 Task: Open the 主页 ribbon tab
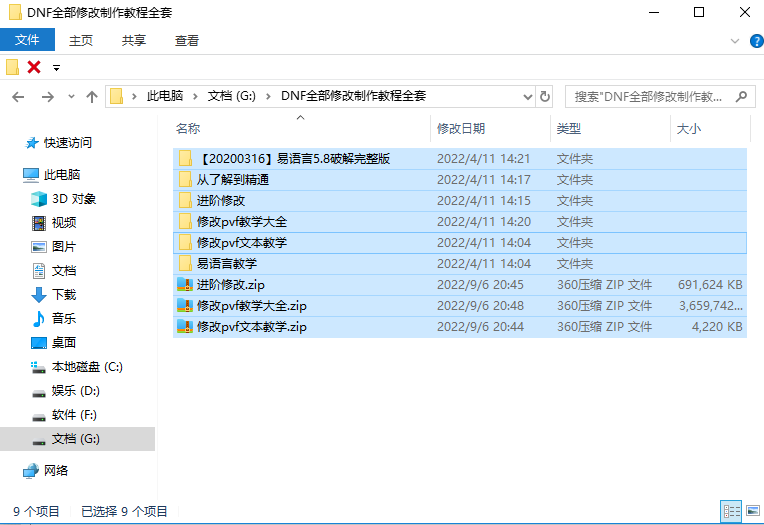[x=81, y=40]
